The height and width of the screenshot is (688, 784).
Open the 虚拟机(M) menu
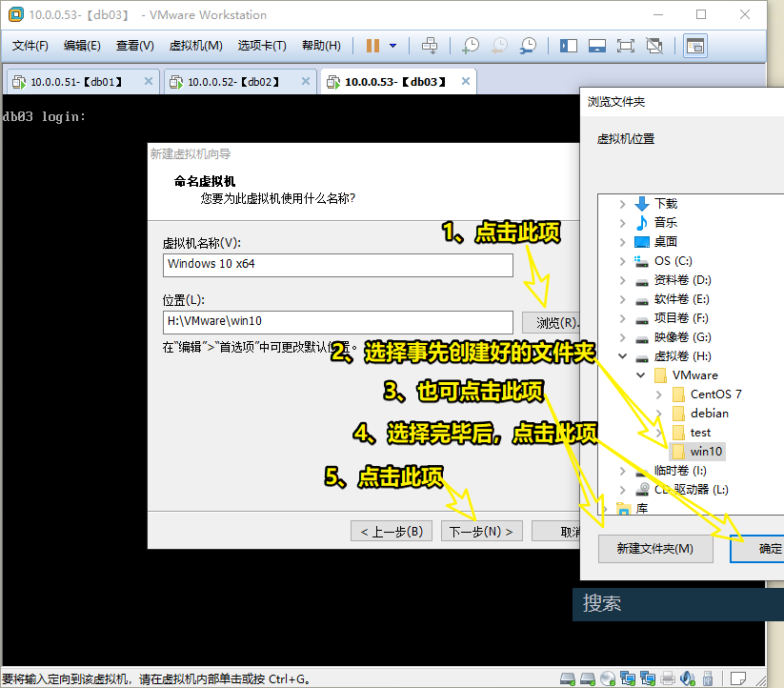pyautogui.click(x=195, y=46)
